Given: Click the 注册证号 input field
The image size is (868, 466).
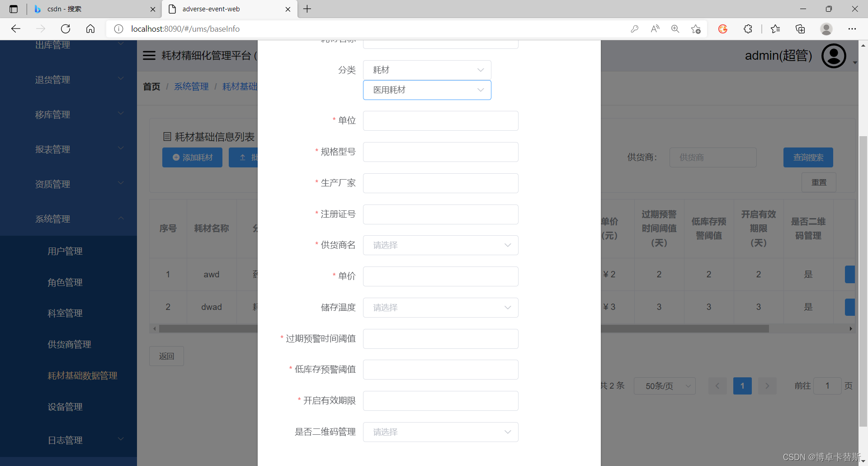Looking at the screenshot, I should pyautogui.click(x=440, y=214).
